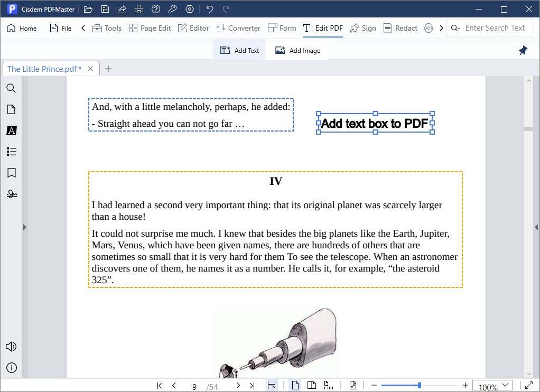Click the page number field showing 9
540x392 pixels.
pyautogui.click(x=194, y=387)
